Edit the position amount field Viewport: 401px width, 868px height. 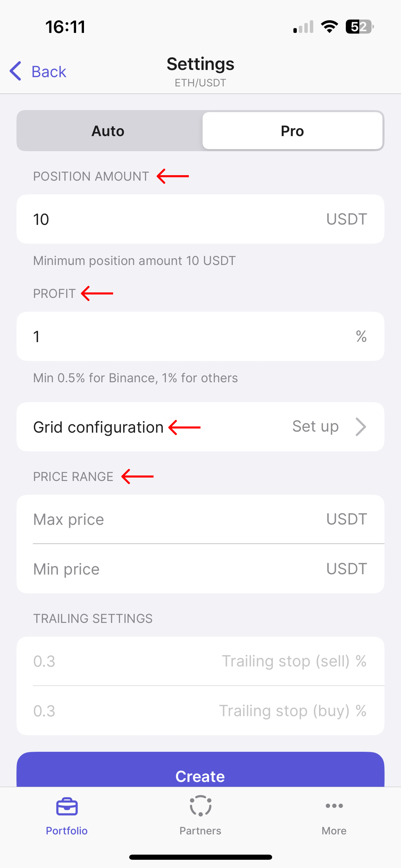pyautogui.click(x=171, y=219)
